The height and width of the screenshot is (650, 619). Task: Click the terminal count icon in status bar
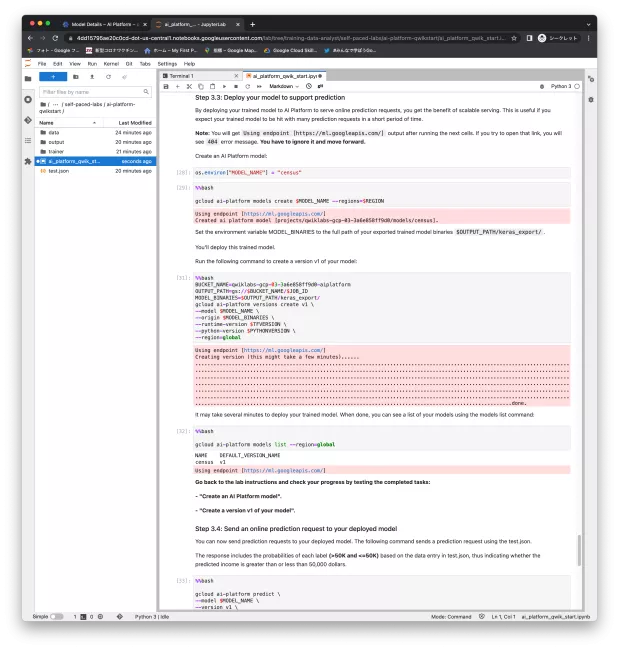point(83,616)
